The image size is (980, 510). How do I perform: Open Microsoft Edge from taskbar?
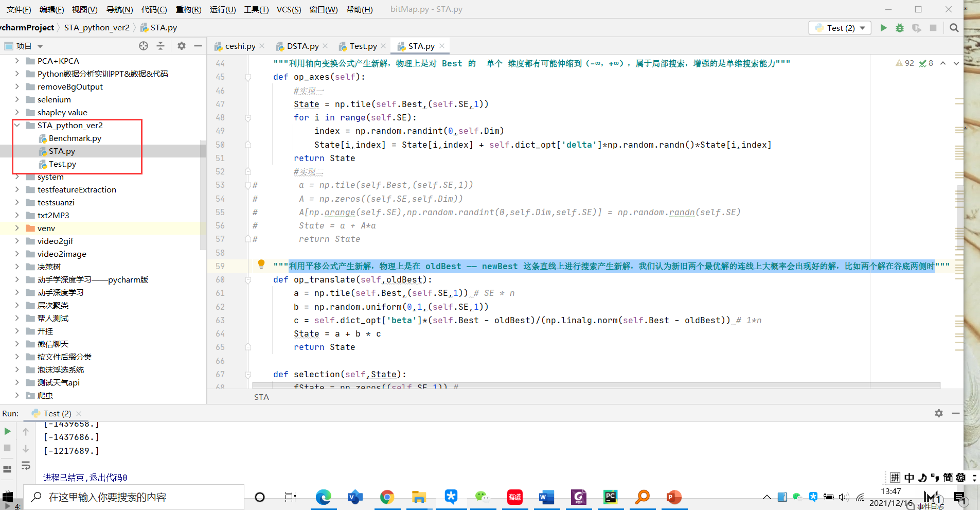(x=323, y=497)
